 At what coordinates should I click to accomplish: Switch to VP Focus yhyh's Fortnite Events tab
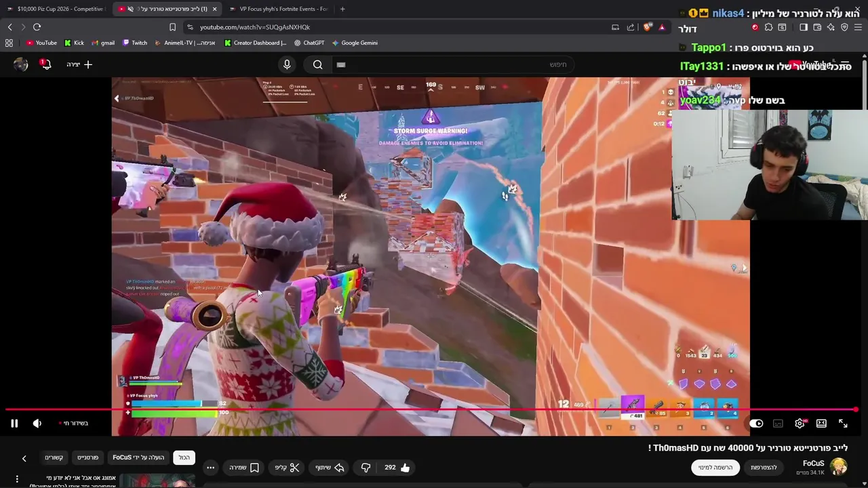(x=278, y=9)
